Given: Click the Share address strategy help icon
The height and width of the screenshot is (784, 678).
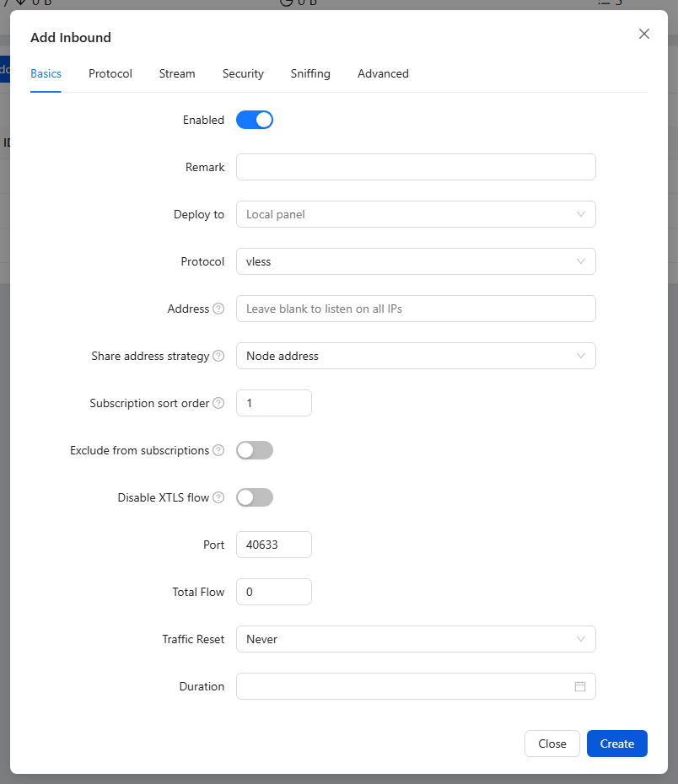Looking at the screenshot, I should [218, 356].
